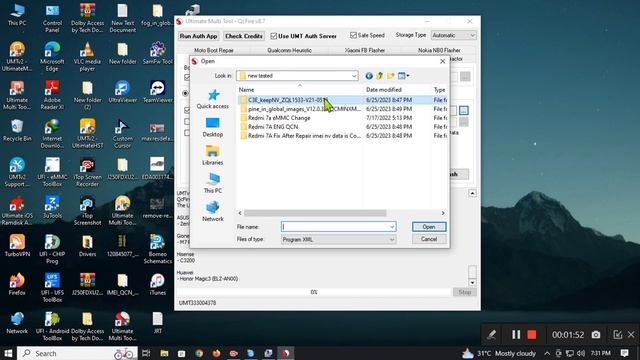The image size is (640, 360).
Task: Select UFI - Android ToolBox desktop icon
Action: (x=52, y=326)
